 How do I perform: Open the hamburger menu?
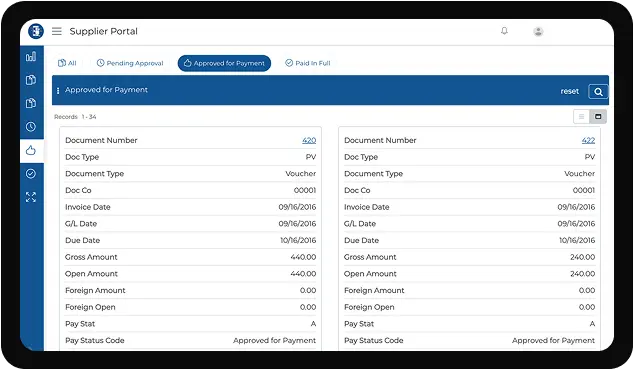tap(57, 31)
